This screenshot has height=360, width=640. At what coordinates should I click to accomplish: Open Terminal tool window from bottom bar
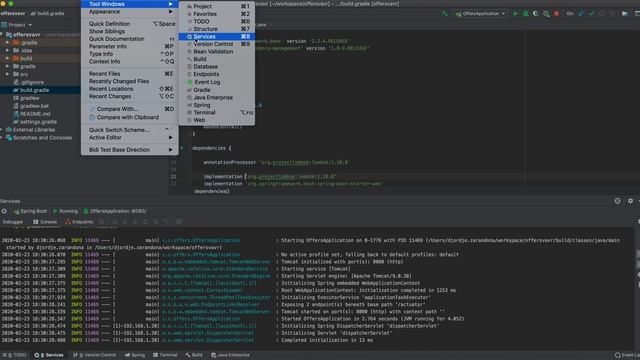[165, 355]
